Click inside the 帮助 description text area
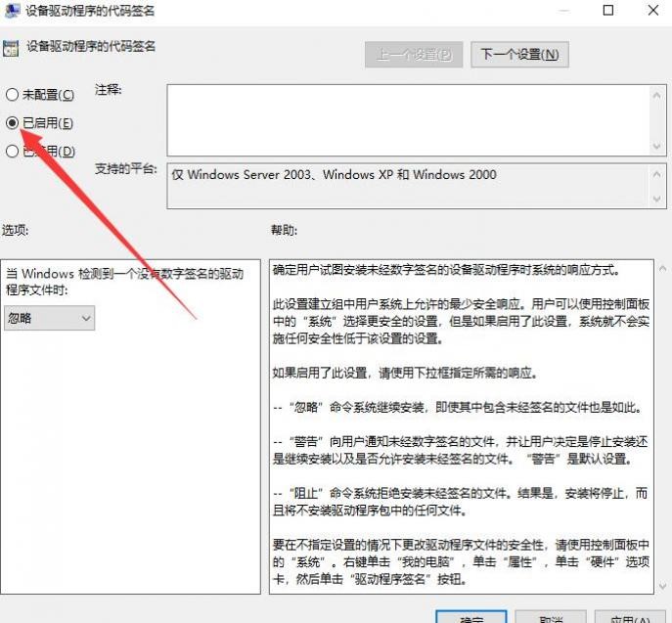672x623 pixels. click(460, 421)
